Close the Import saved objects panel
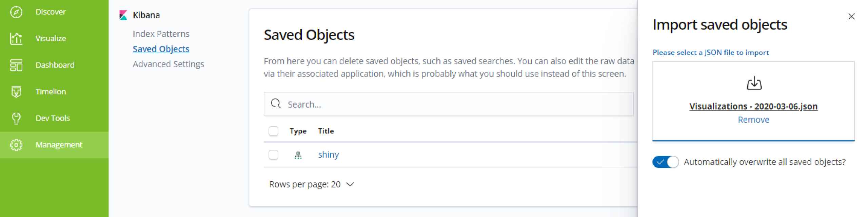The image size is (868, 217). (x=851, y=16)
